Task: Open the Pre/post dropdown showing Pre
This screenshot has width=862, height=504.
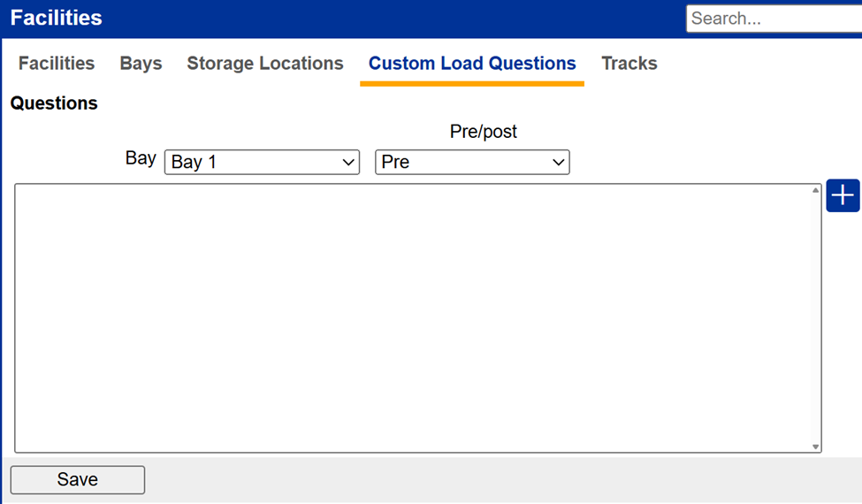Action: (x=472, y=162)
